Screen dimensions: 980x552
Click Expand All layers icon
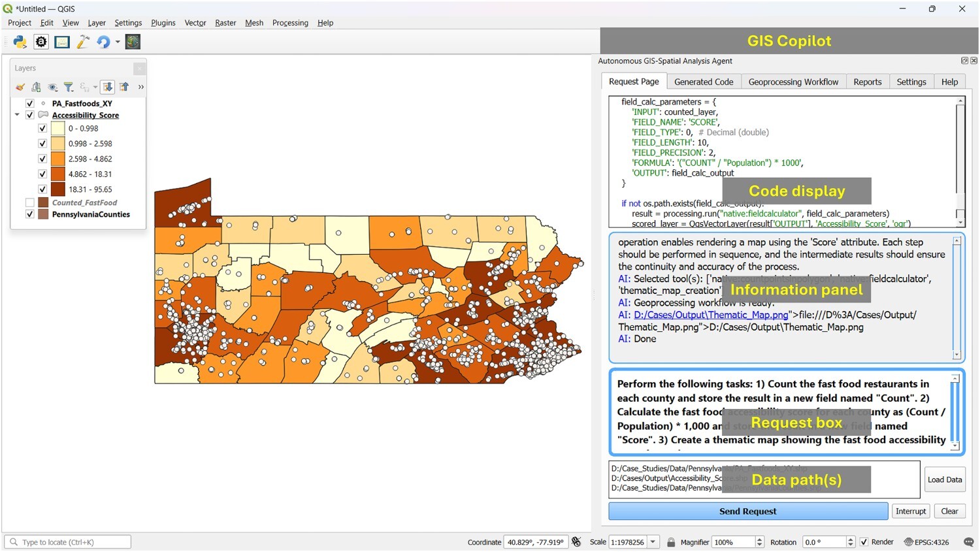pos(108,87)
